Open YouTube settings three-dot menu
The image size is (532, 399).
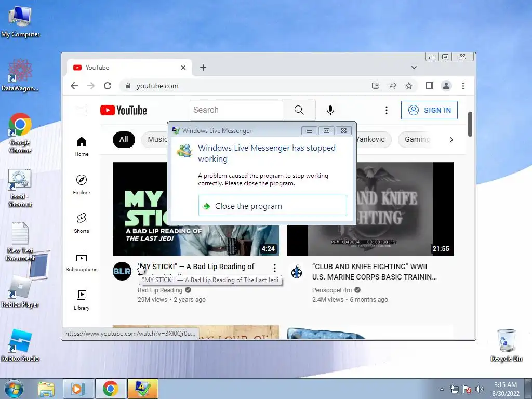(x=386, y=110)
